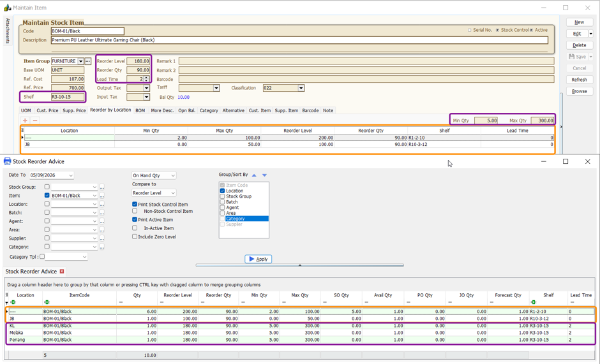
Task: Click the New button
Action: coord(580,22)
